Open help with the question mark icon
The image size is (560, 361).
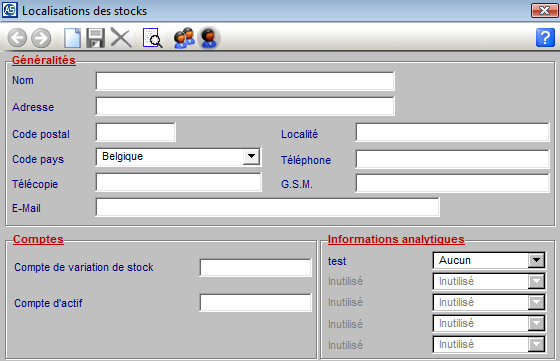click(545, 37)
